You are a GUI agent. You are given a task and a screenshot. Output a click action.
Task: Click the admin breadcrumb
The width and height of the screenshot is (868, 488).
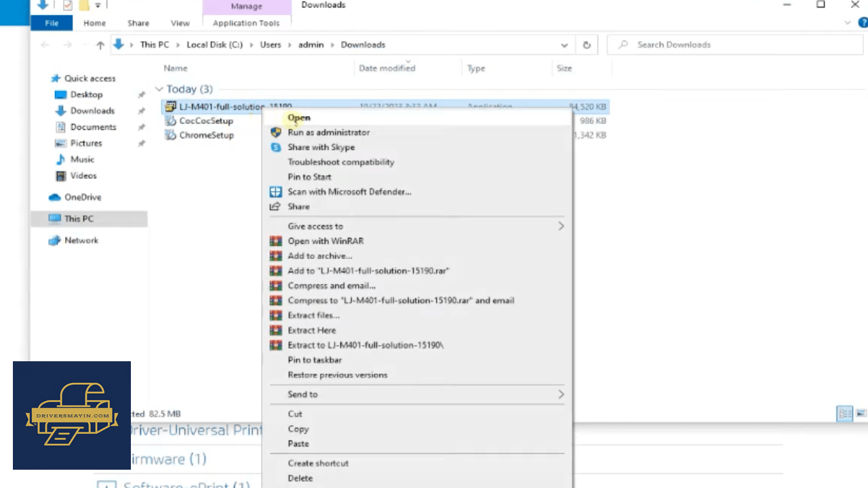coord(311,45)
